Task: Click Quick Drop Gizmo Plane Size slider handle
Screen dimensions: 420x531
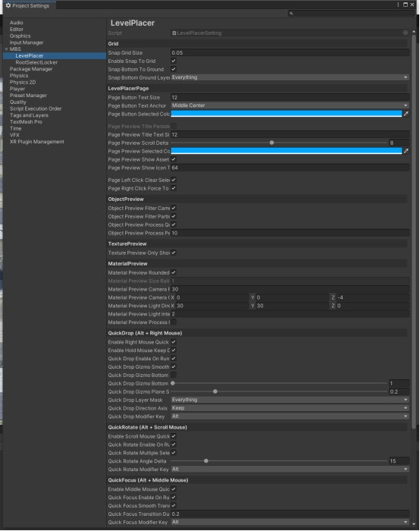Action: [x=215, y=391]
